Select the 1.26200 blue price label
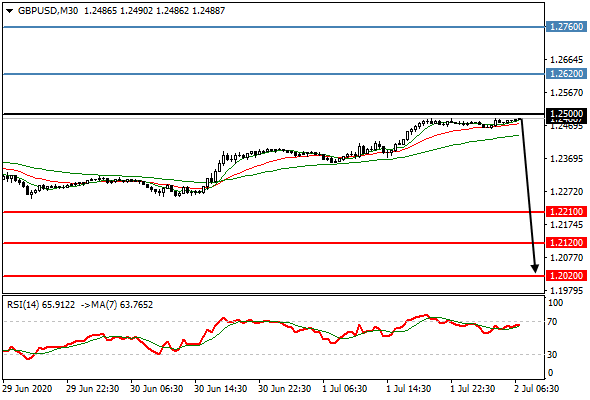The width and height of the screenshot is (590, 400). [x=566, y=73]
